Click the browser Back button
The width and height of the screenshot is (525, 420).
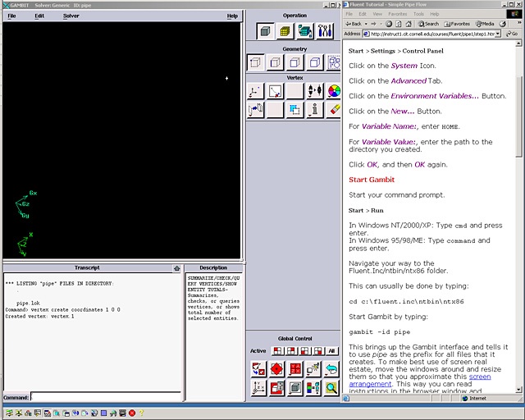354,24
